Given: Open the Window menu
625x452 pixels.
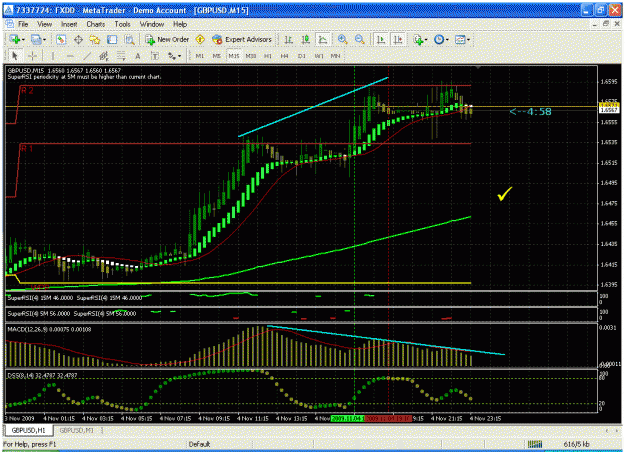Looking at the screenshot, I should (152, 24).
